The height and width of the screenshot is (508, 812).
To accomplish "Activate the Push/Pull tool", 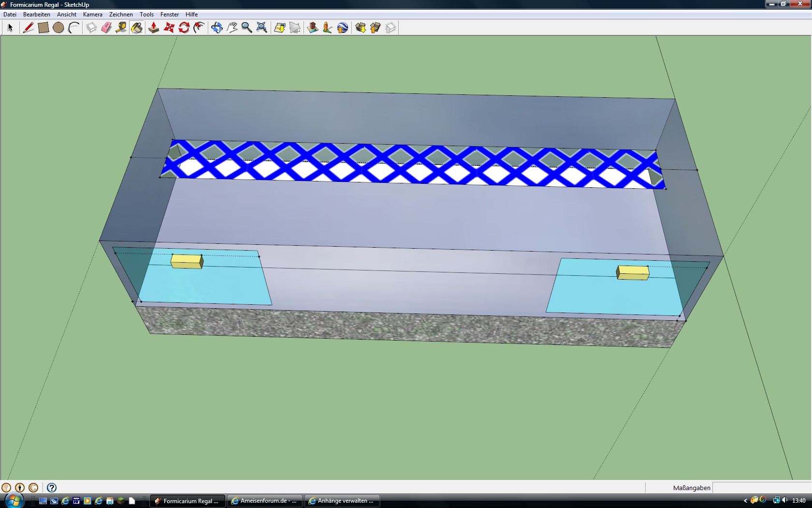I will click(154, 28).
